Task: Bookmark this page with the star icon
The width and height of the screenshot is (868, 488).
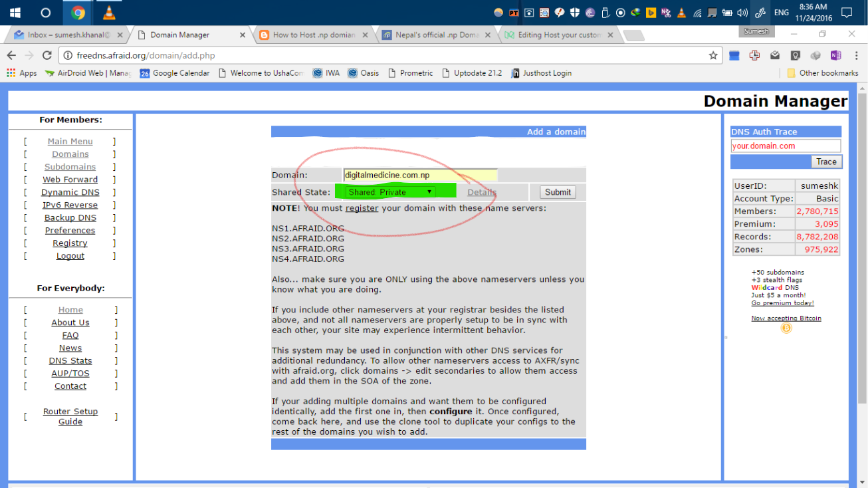Action: pyautogui.click(x=713, y=55)
